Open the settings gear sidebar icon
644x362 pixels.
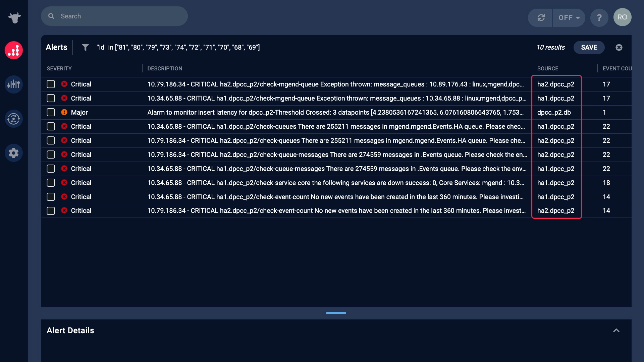point(14,153)
